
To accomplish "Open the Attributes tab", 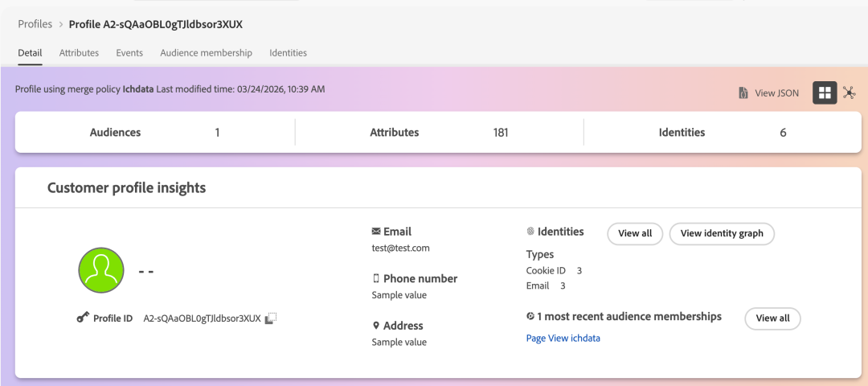I will pyautogui.click(x=79, y=53).
